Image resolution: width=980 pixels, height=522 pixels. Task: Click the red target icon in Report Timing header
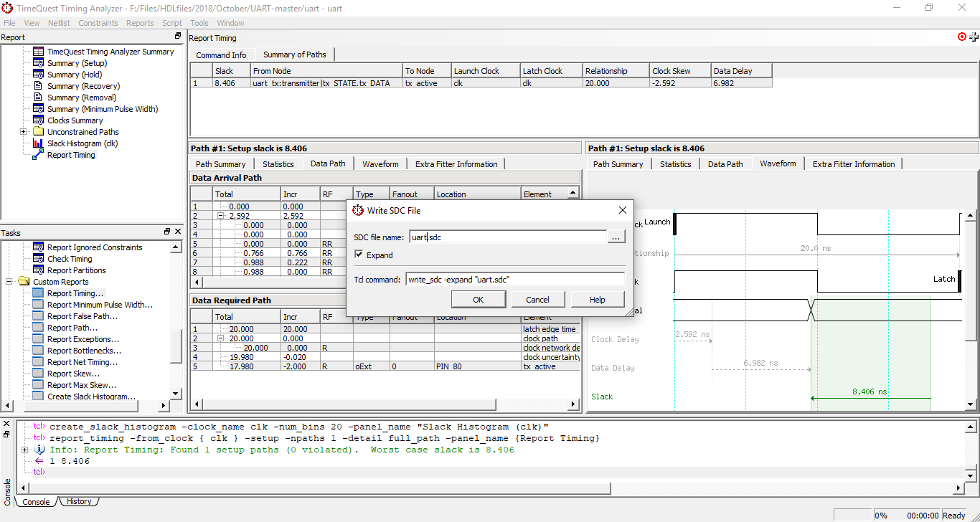coord(962,37)
